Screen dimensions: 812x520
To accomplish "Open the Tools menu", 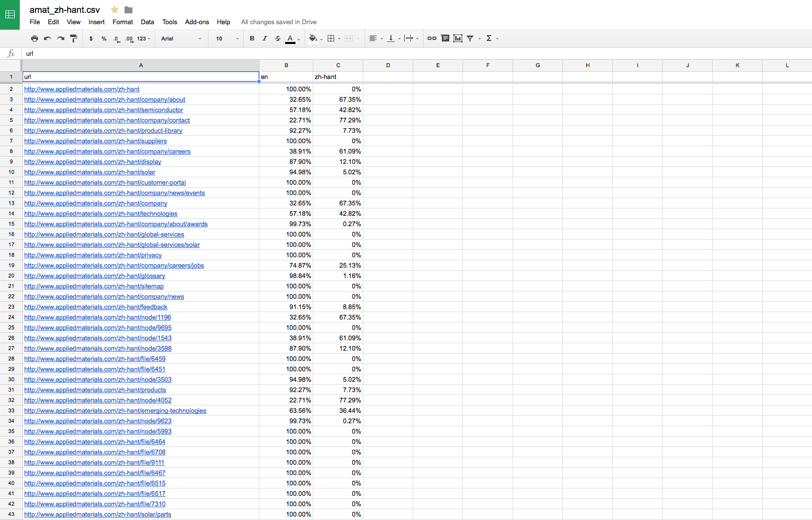I will coord(170,22).
